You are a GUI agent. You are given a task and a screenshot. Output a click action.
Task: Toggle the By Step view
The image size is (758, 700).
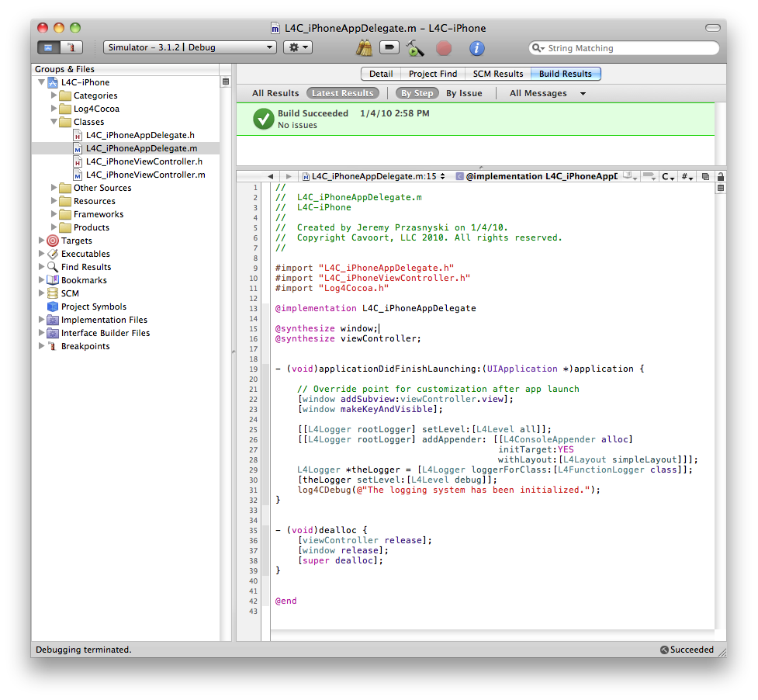(x=417, y=93)
